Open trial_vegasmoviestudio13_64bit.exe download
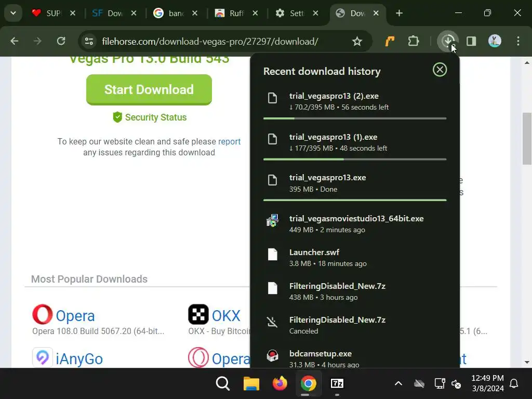 (355, 224)
